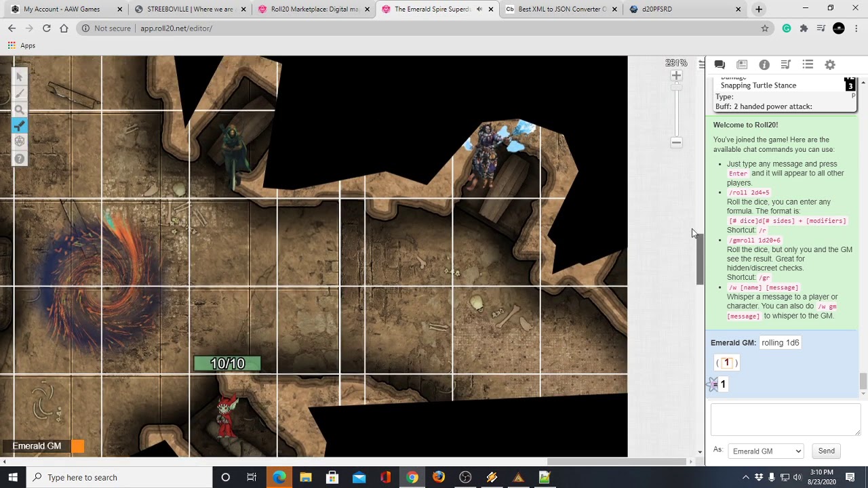Click the map vertical scrollbar thumb

[x=700, y=259]
